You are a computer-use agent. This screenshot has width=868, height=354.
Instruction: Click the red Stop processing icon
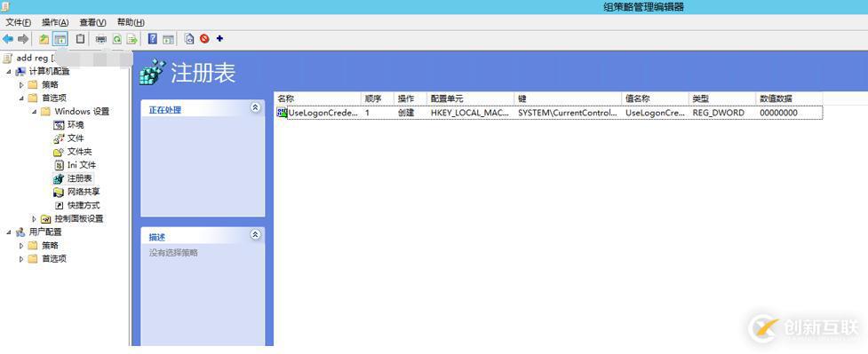coord(205,39)
